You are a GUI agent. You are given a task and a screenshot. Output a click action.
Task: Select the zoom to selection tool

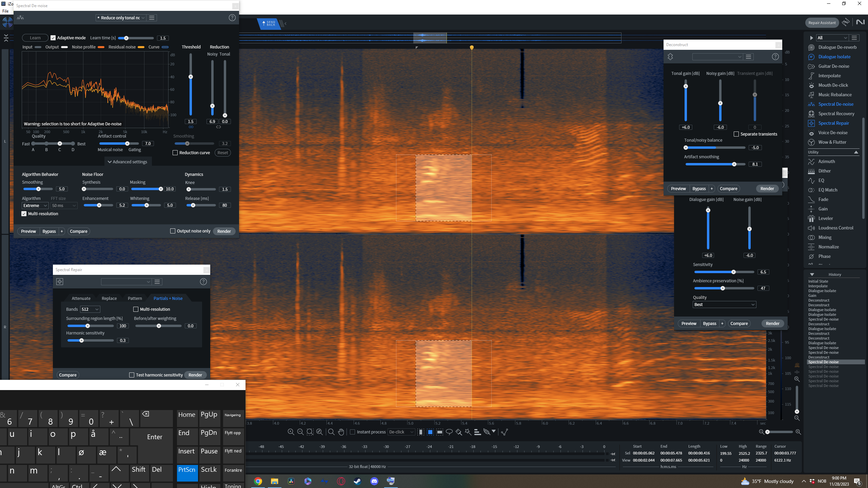point(310,432)
